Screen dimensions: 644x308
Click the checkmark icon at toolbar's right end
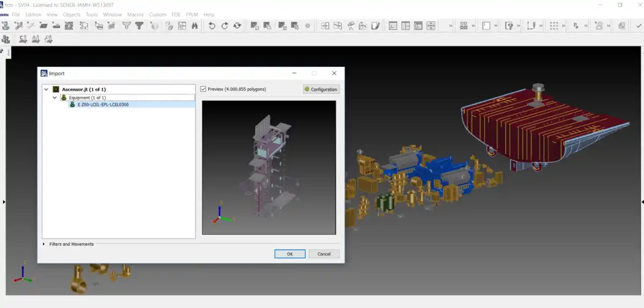[639, 26]
